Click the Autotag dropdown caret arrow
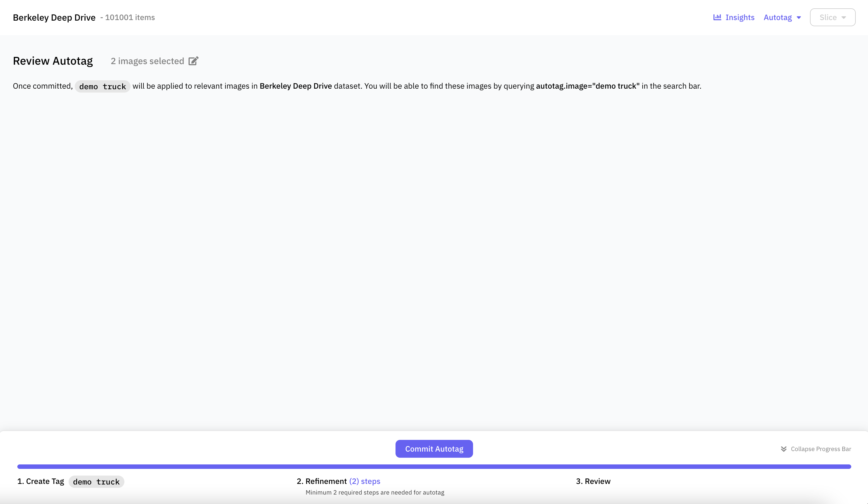 799,18
